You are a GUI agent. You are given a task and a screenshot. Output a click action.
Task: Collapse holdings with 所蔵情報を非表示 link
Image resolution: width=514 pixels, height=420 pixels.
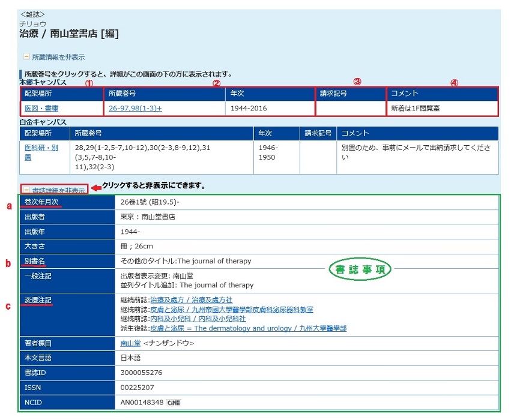tap(58, 58)
